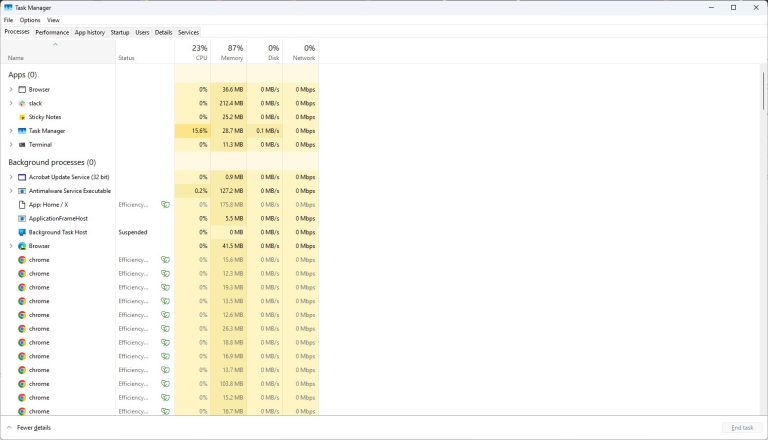768x440 pixels.
Task: Click the 212.4 MB memory value for slack
Action: click(232, 103)
